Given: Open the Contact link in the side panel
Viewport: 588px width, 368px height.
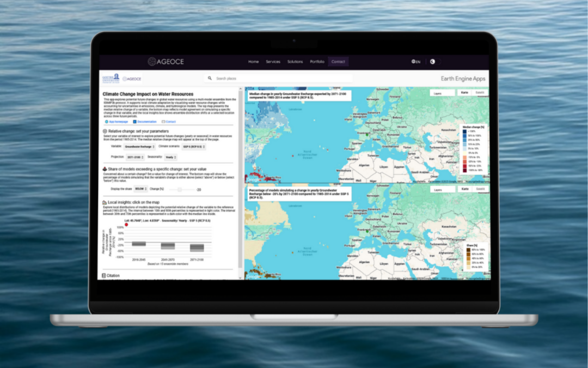Looking at the screenshot, I should 170,122.
